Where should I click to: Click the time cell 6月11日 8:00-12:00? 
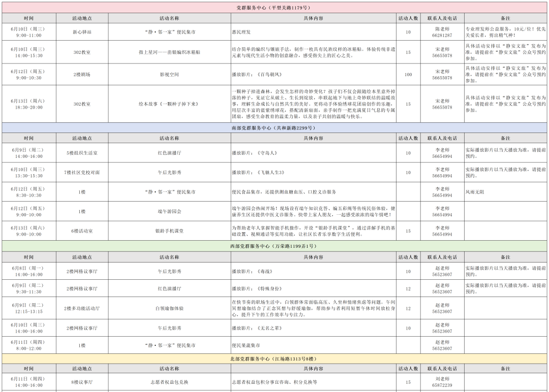coord(28,345)
